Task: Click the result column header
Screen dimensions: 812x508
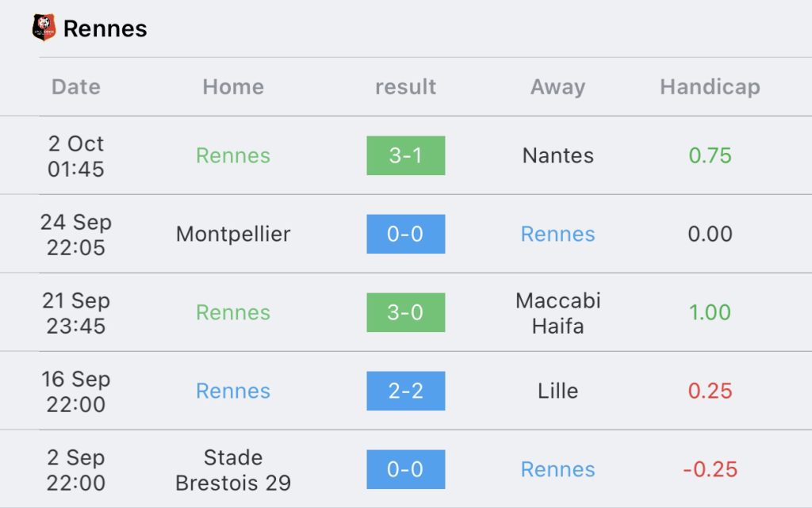Action: click(x=405, y=87)
